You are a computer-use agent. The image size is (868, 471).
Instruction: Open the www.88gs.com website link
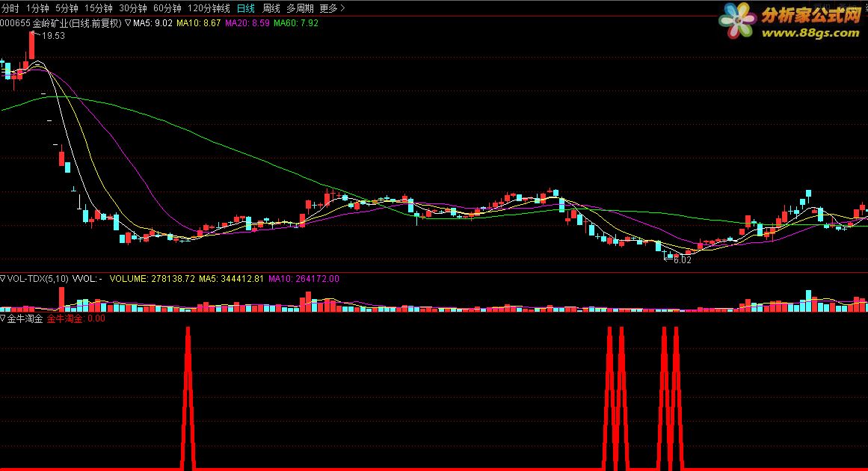pyautogui.click(x=810, y=33)
